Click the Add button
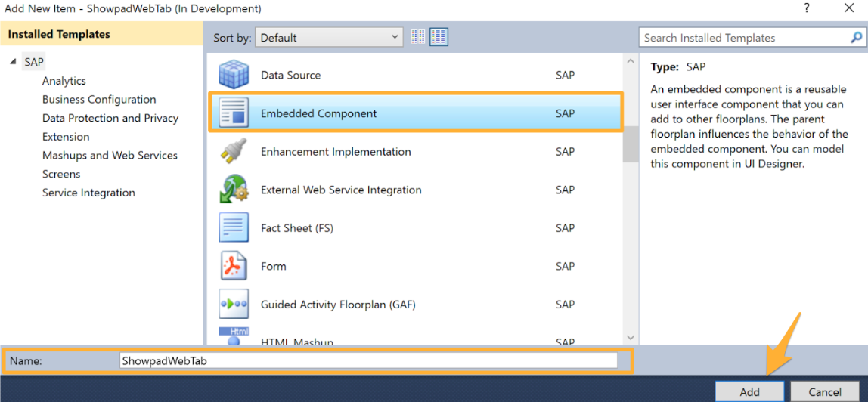Viewport: 868px width, 402px height. (x=749, y=391)
